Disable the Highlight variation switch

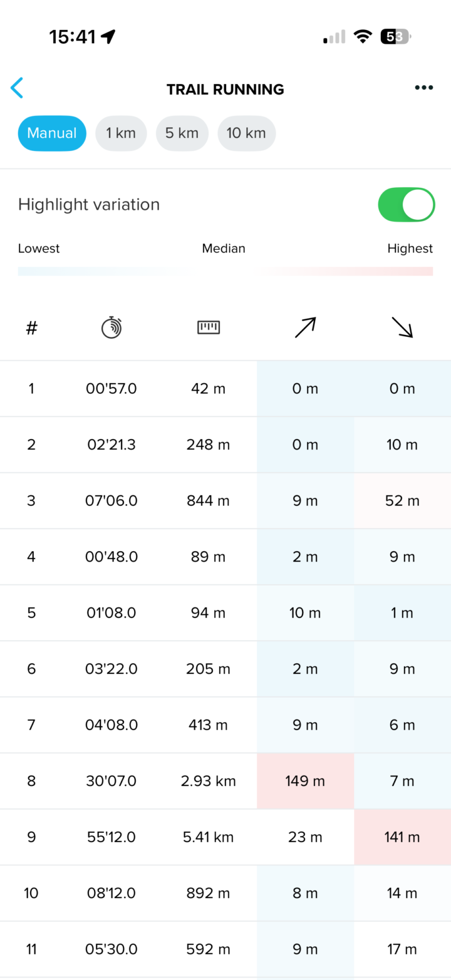(407, 205)
